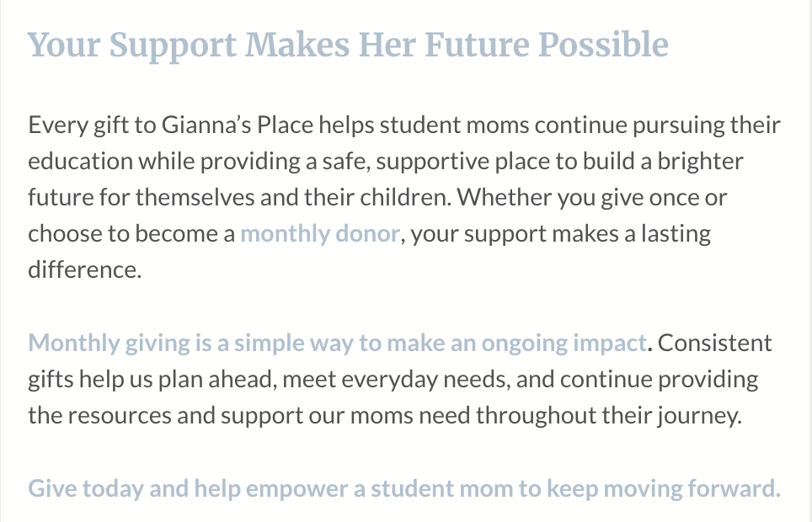Click the word 'brighter' in the first paragraph
812x522 pixels.
[x=700, y=161]
